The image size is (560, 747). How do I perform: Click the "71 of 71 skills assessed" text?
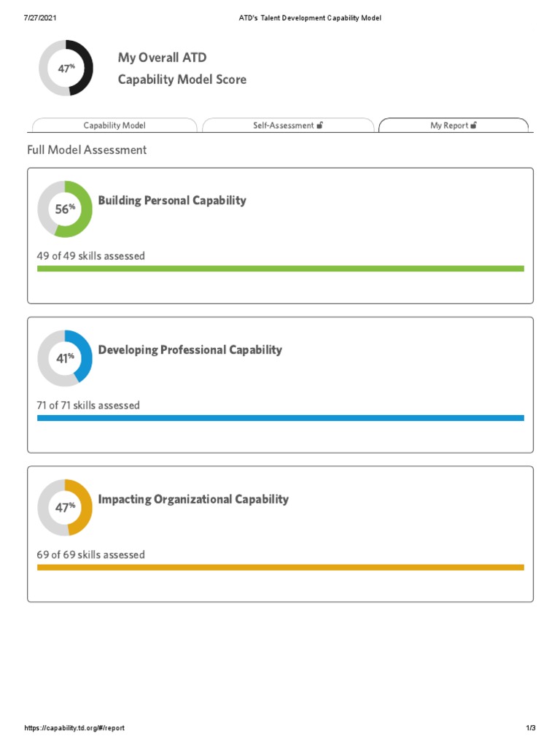click(x=88, y=406)
